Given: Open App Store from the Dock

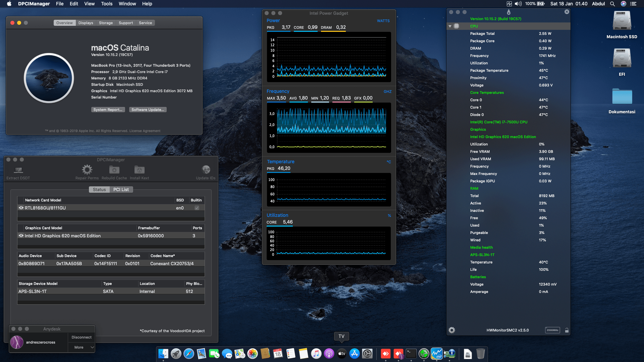Looking at the screenshot, I should pos(355,354).
